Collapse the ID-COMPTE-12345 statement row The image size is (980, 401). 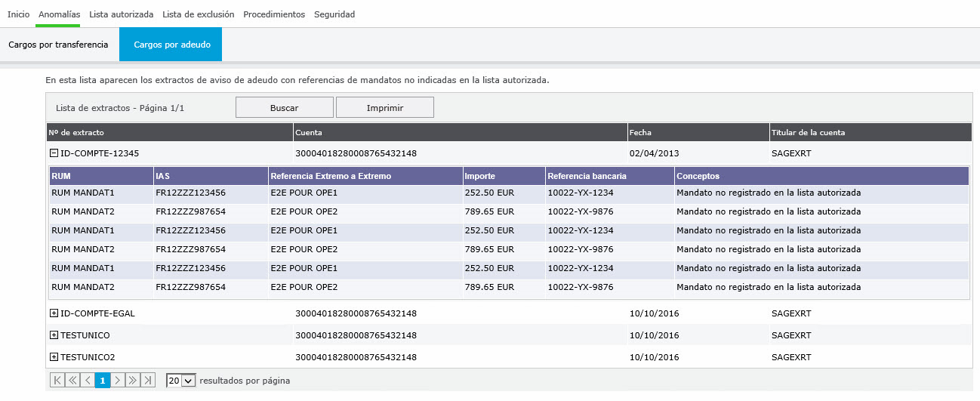(54, 153)
